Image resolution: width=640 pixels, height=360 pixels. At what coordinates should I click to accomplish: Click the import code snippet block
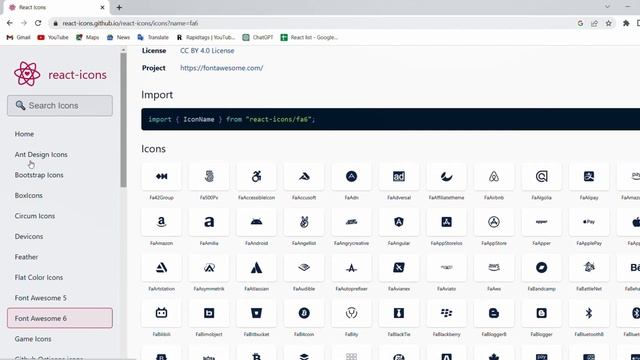coord(391,119)
